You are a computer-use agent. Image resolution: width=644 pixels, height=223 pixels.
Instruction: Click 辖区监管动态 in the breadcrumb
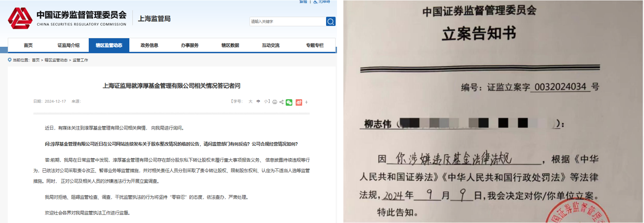56,60
